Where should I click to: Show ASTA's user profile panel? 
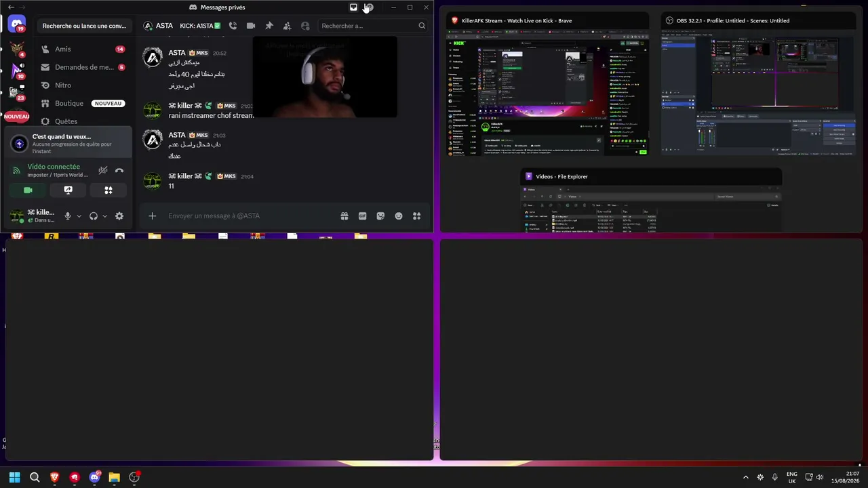[305, 26]
